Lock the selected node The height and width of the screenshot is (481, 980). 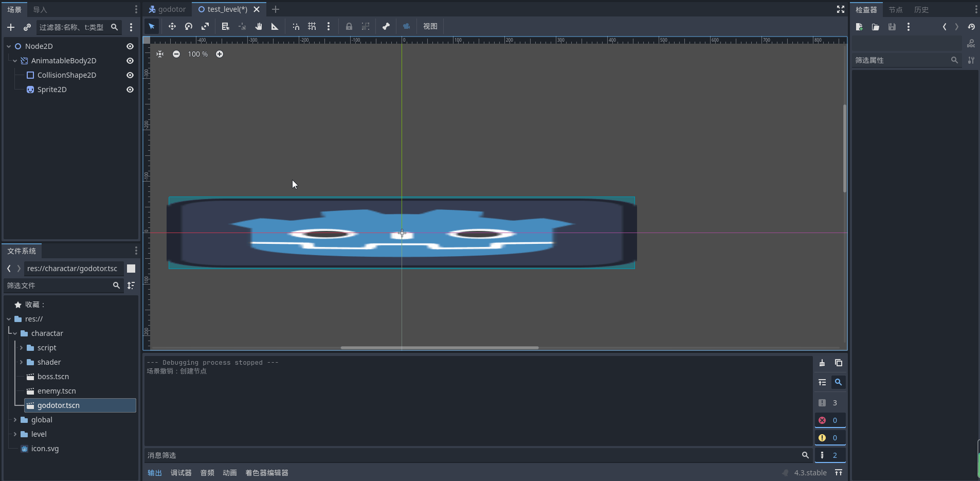[x=349, y=26]
